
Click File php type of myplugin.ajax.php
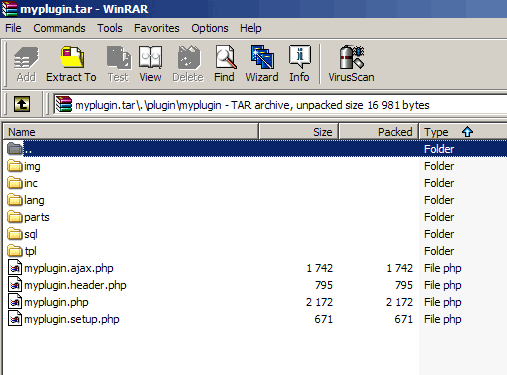click(x=443, y=268)
